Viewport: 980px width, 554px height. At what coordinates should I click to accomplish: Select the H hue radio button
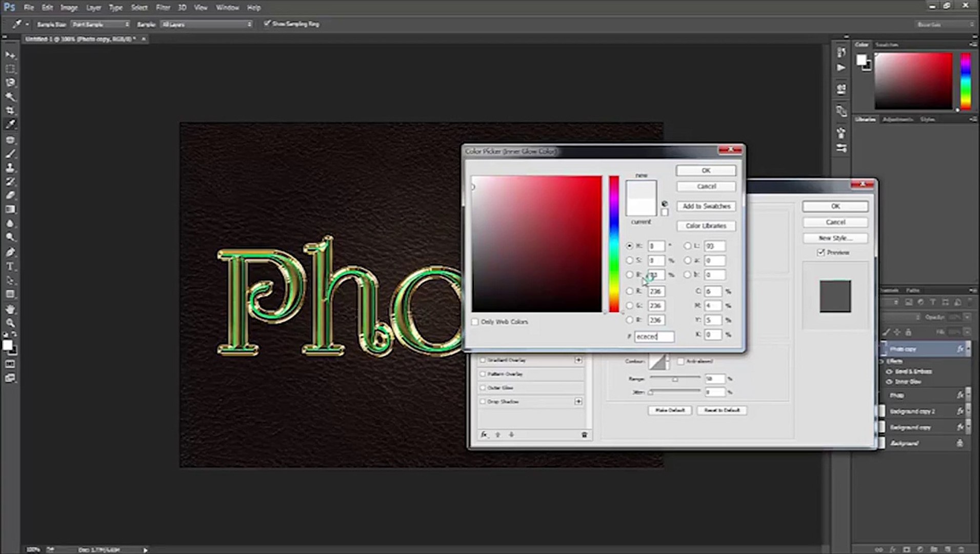630,246
